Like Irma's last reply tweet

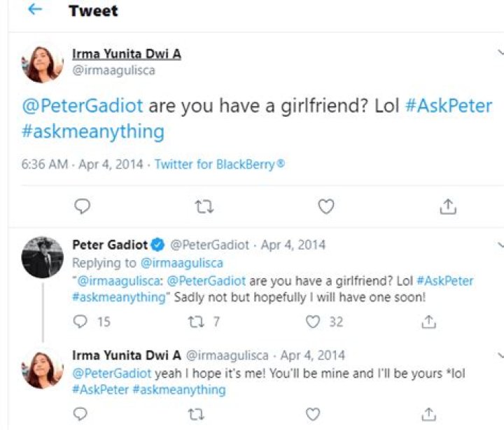pyautogui.click(x=313, y=413)
